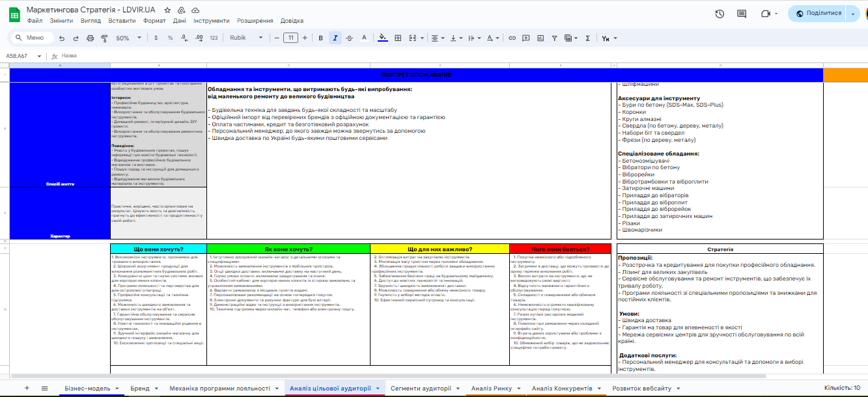Add a new sheet with plus

(27, 388)
